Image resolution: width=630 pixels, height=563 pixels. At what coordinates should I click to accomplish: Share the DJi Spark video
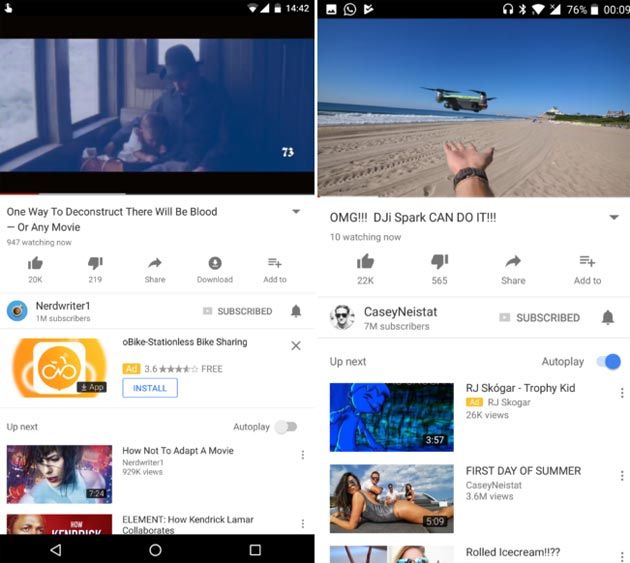[513, 262]
